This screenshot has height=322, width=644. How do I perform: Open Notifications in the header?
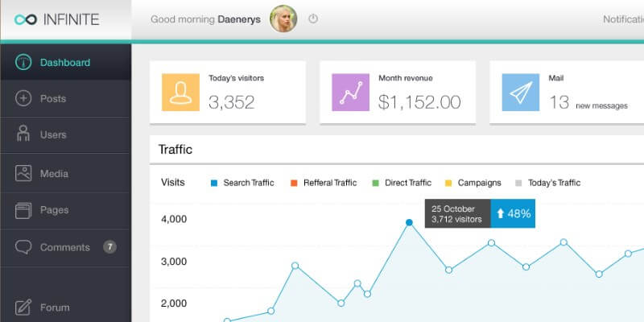[623, 19]
